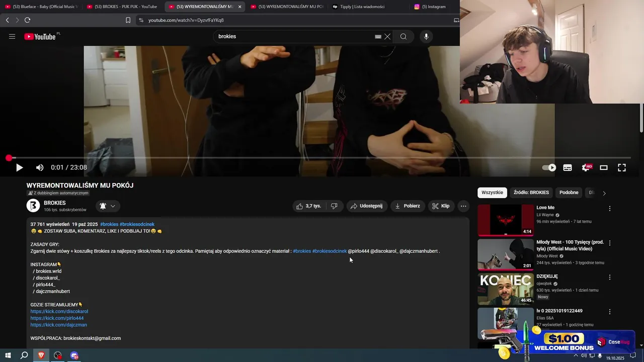
Task: Open the kick.com/dajczman link
Action: click(x=59, y=325)
